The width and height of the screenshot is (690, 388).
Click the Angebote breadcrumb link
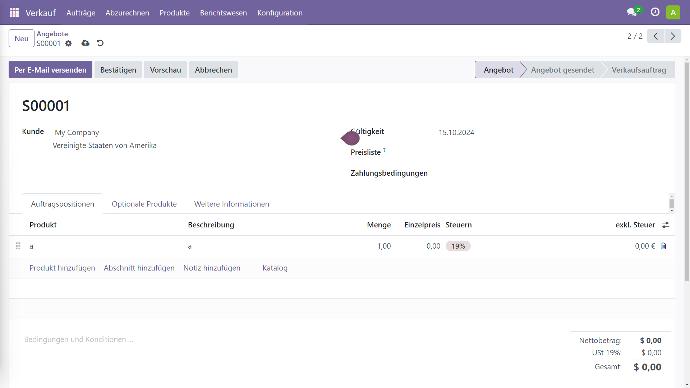[x=52, y=34]
